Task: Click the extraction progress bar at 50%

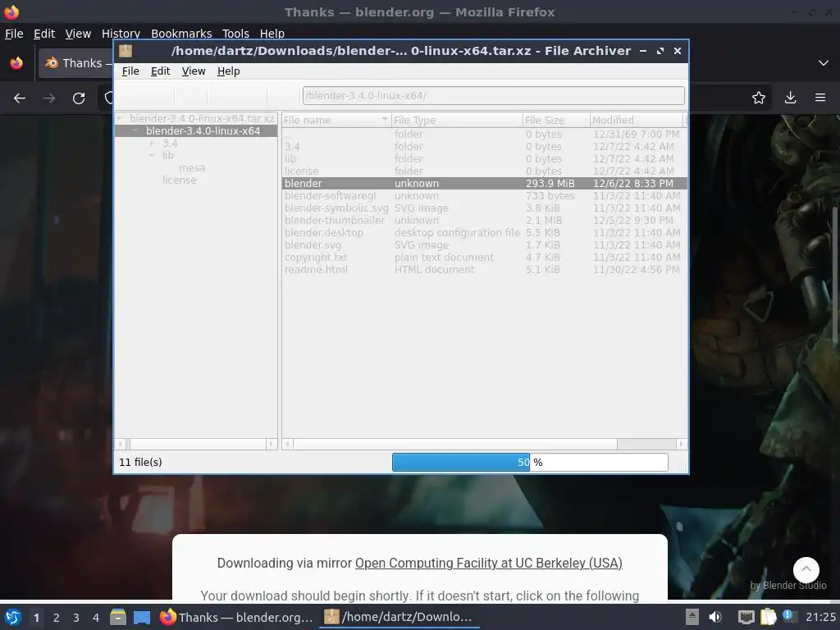Action: [x=530, y=463]
